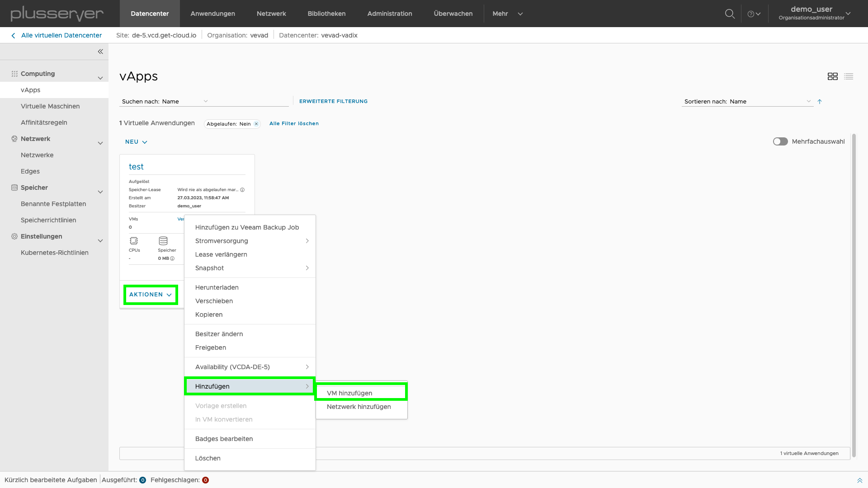The height and width of the screenshot is (488, 868).
Task: Expand the Sortieren nach Name dropdown
Action: 808,101
